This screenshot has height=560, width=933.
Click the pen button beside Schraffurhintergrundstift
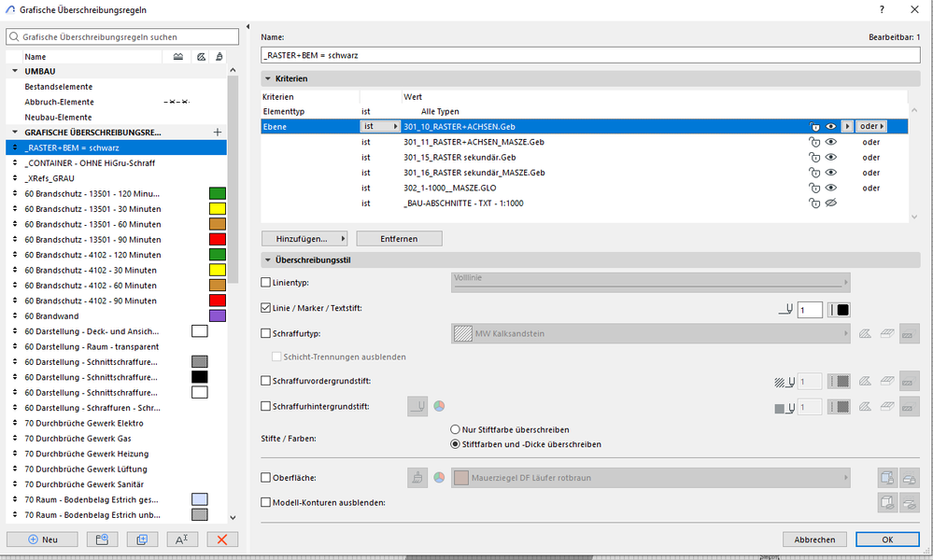click(x=417, y=406)
